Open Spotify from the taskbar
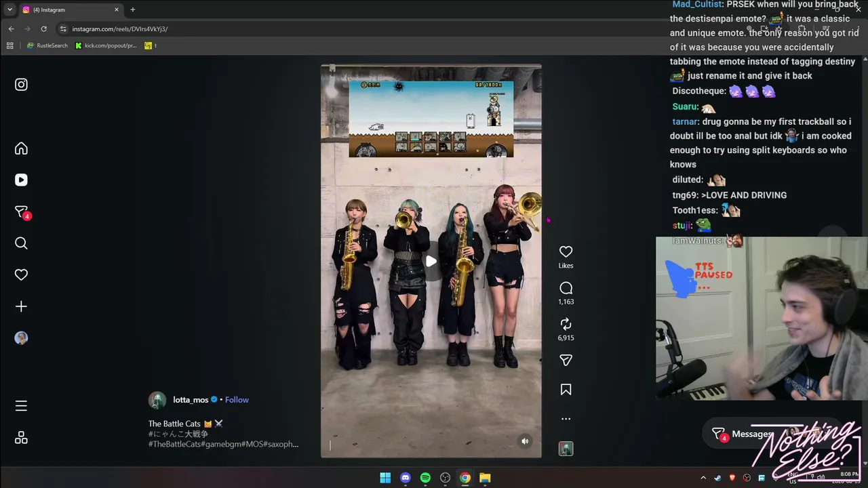Image resolution: width=868 pixels, height=488 pixels. [425, 478]
